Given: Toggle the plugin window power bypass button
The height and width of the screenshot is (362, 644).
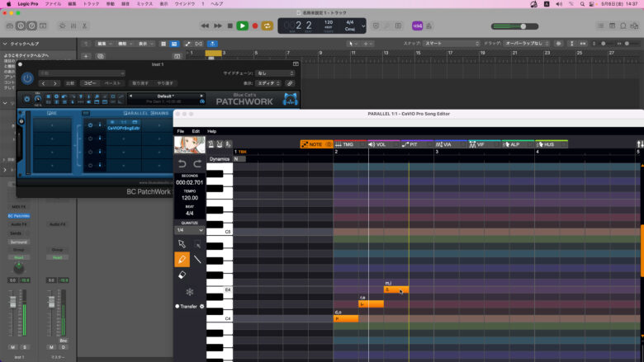Looking at the screenshot, I should pos(27,78).
